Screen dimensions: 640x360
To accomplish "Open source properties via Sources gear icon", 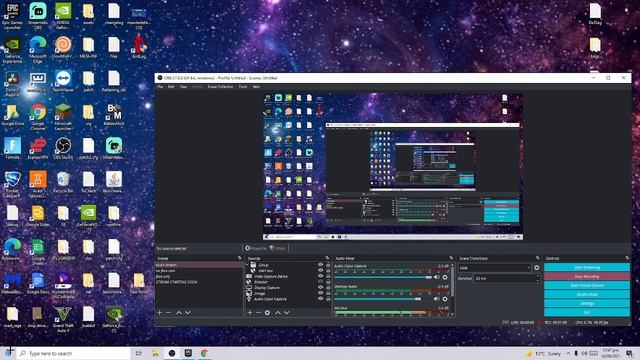I will (267, 313).
